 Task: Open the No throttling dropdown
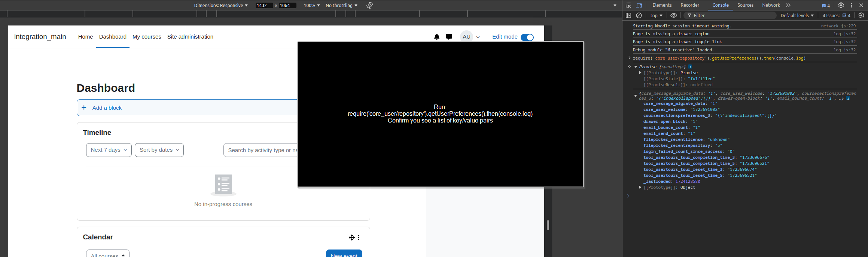click(x=341, y=5)
